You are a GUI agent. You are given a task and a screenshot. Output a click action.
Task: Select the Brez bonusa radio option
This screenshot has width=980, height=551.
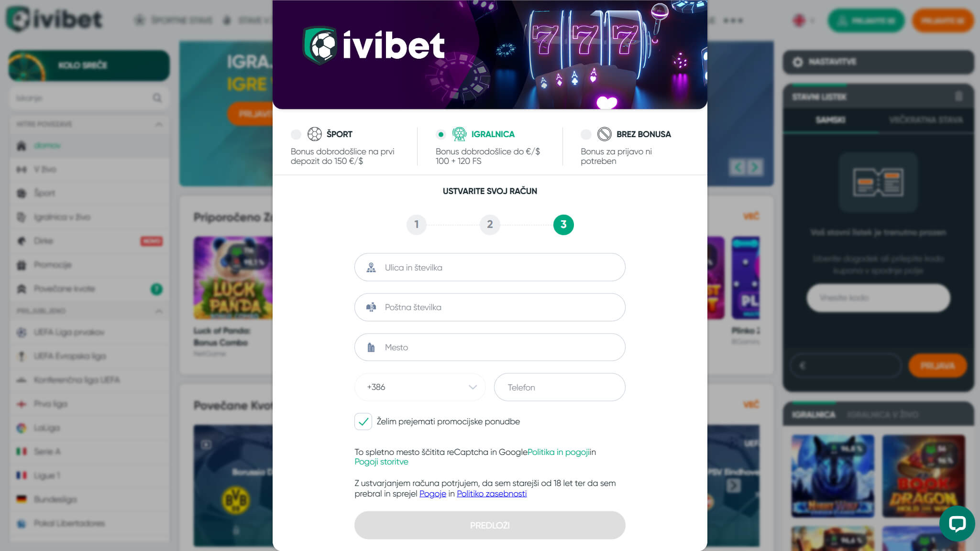coord(586,135)
